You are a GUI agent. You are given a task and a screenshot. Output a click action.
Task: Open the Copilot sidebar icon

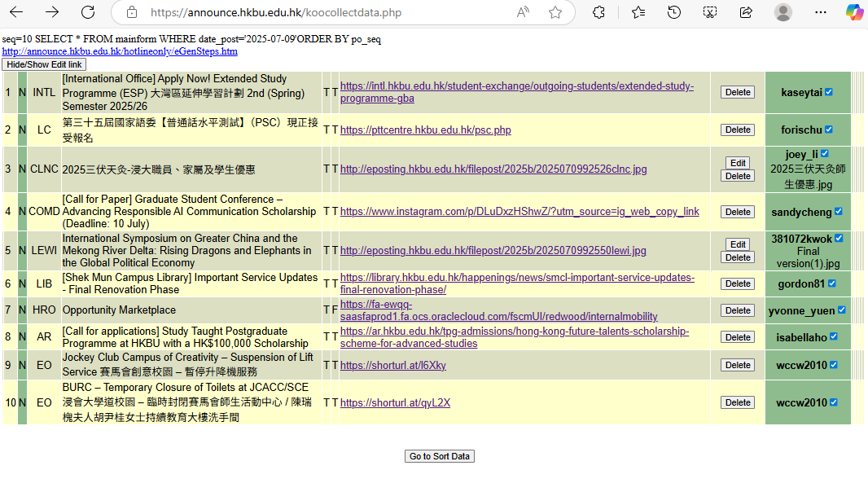(x=854, y=12)
